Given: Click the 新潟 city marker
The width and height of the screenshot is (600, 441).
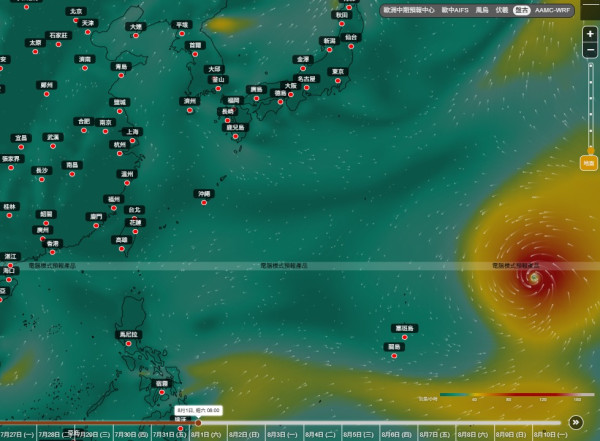Looking at the screenshot, I should (x=329, y=50).
